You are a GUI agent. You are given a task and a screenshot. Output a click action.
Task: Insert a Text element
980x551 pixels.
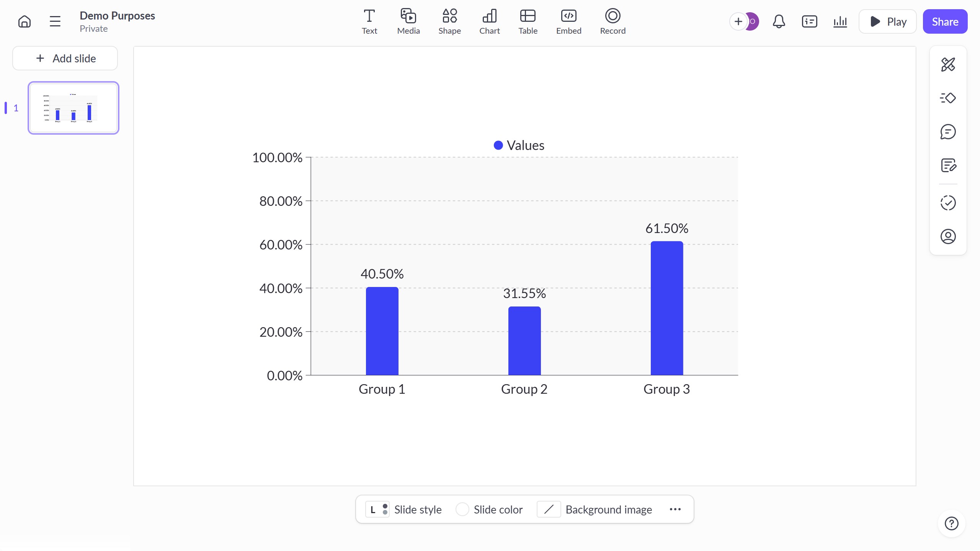(369, 21)
